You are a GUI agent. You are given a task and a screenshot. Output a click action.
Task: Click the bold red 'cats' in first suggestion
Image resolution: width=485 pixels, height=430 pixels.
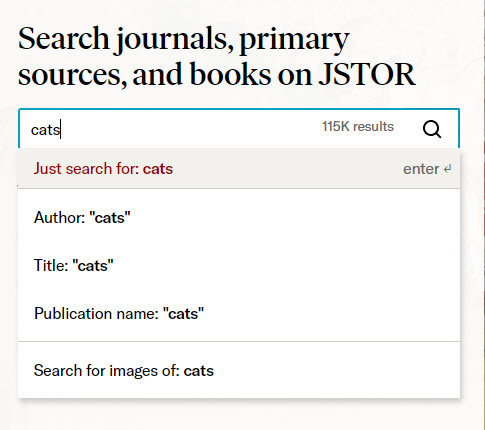[158, 169]
